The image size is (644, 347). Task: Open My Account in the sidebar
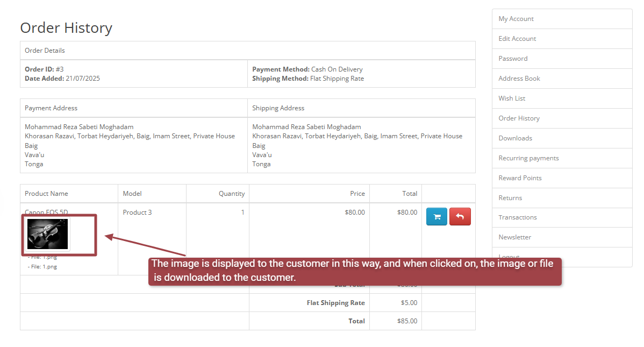coord(516,19)
